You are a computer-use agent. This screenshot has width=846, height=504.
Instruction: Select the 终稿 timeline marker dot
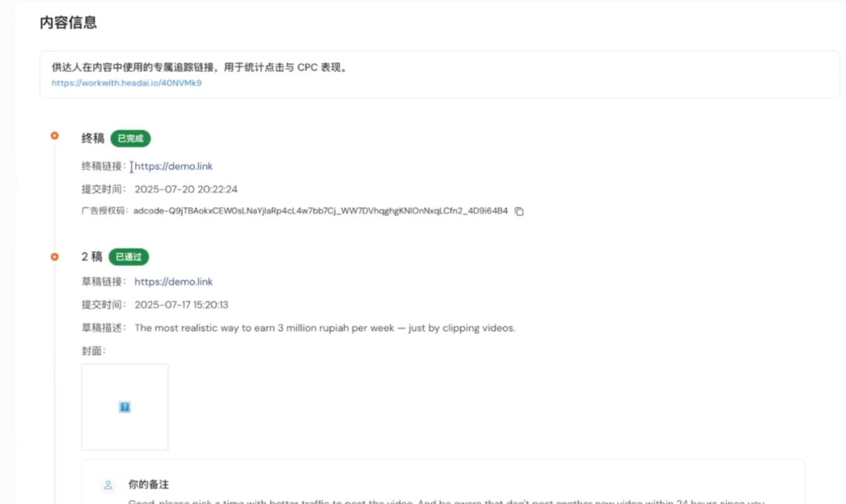[55, 136]
